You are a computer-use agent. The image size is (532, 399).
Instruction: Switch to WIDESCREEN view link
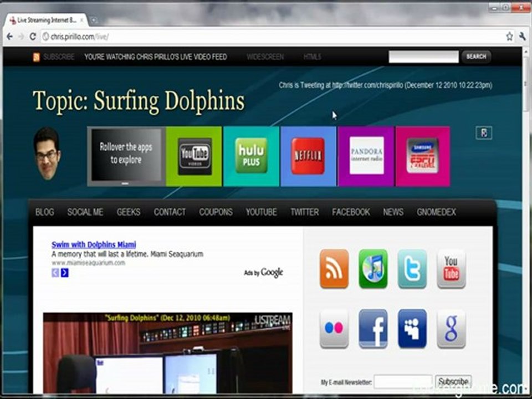(265, 57)
